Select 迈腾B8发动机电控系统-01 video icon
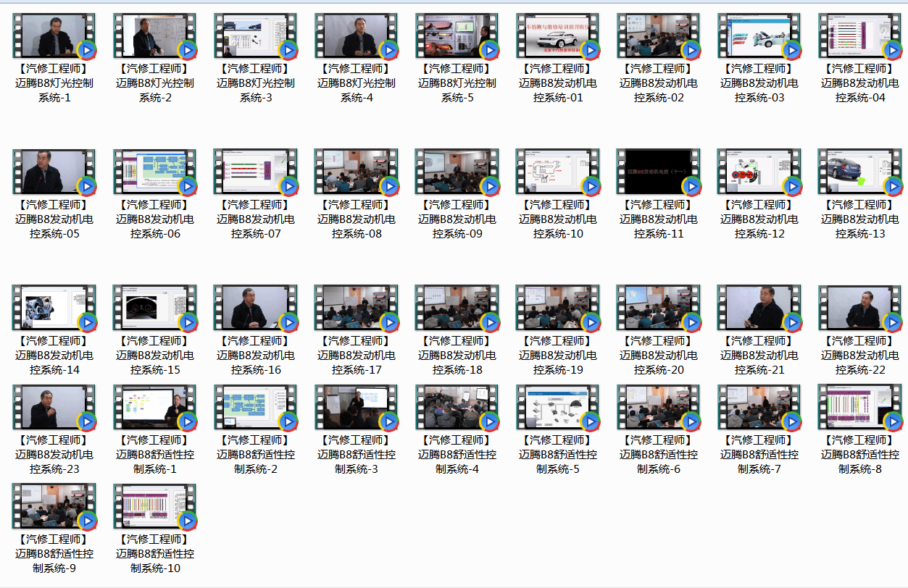 [557, 35]
